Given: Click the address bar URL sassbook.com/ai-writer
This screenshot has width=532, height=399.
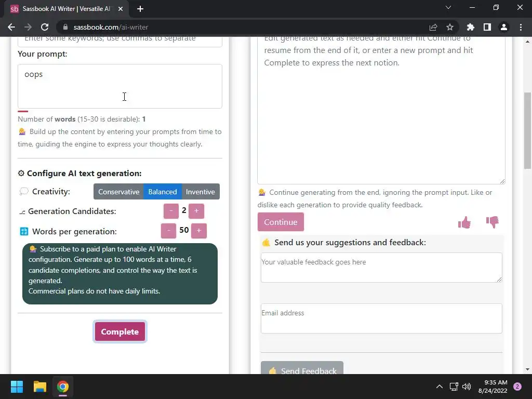Looking at the screenshot, I should [x=111, y=27].
